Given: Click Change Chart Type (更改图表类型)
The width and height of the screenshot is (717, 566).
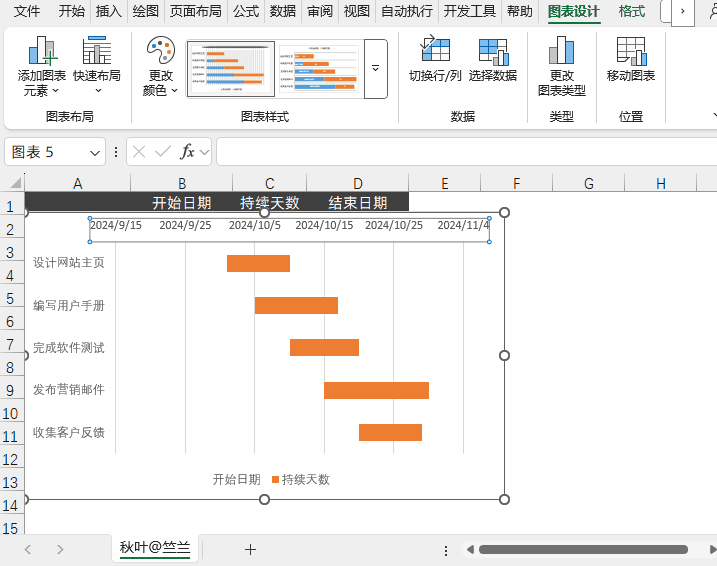Looking at the screenshot, I should pos(562,67).
